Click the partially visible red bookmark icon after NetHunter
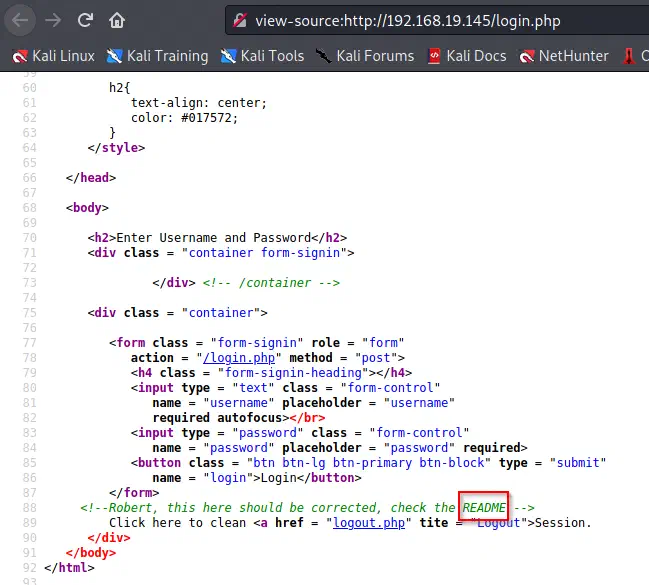Viewport: 649px width, 585px height. [629, 56]
